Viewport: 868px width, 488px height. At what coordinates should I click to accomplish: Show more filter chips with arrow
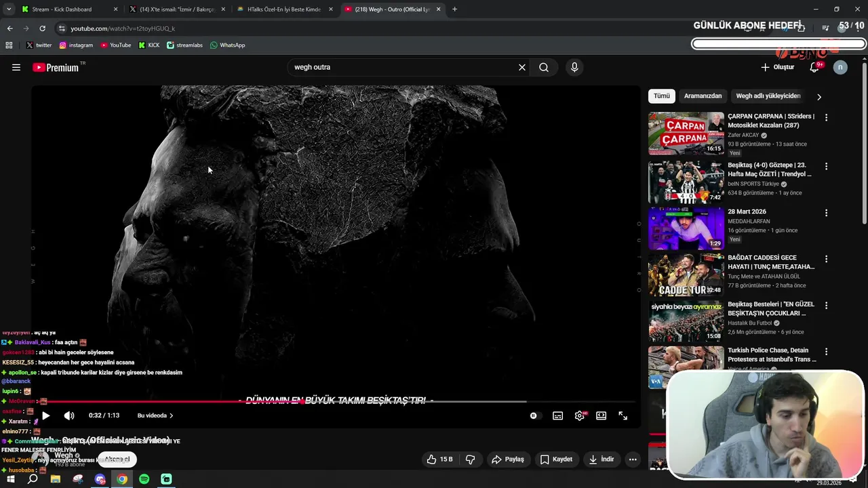coord(818,97)
